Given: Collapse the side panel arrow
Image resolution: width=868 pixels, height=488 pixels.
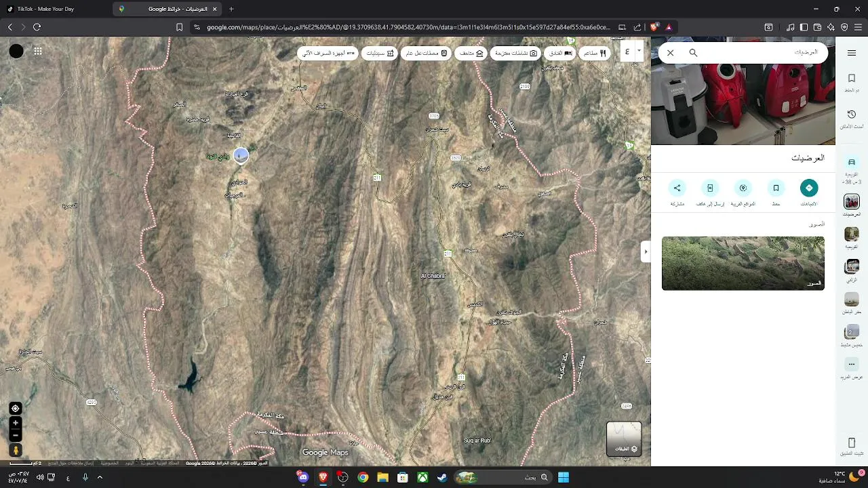Looking at the screenshot, I should coord(646,251).
